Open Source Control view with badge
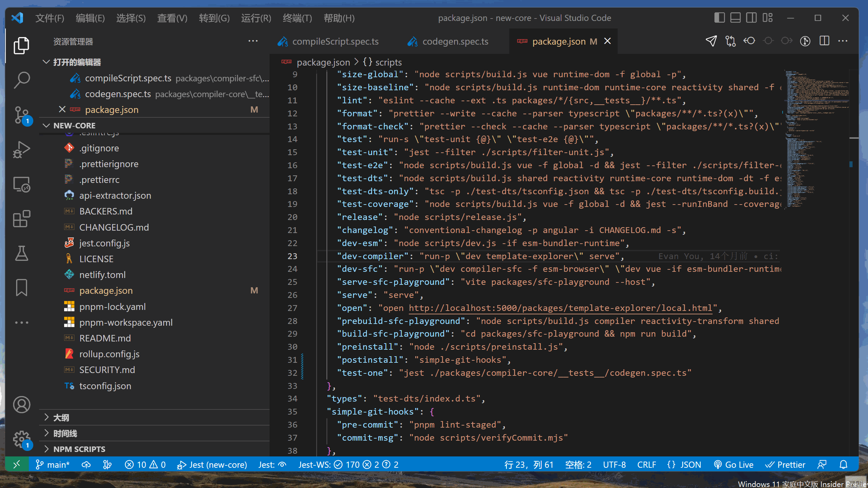Image resolution: width=868 pixels, height=488 pixels. coord(22,115)
